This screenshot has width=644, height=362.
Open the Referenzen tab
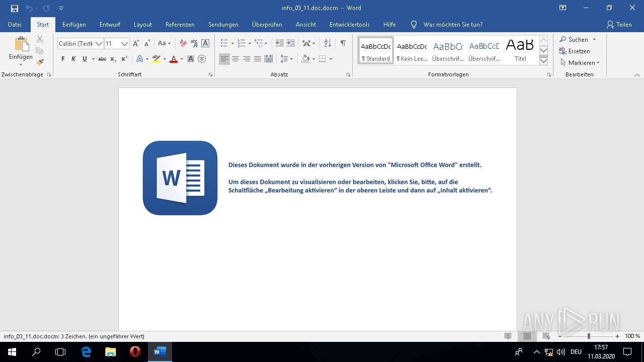click(x=180, y=25)
